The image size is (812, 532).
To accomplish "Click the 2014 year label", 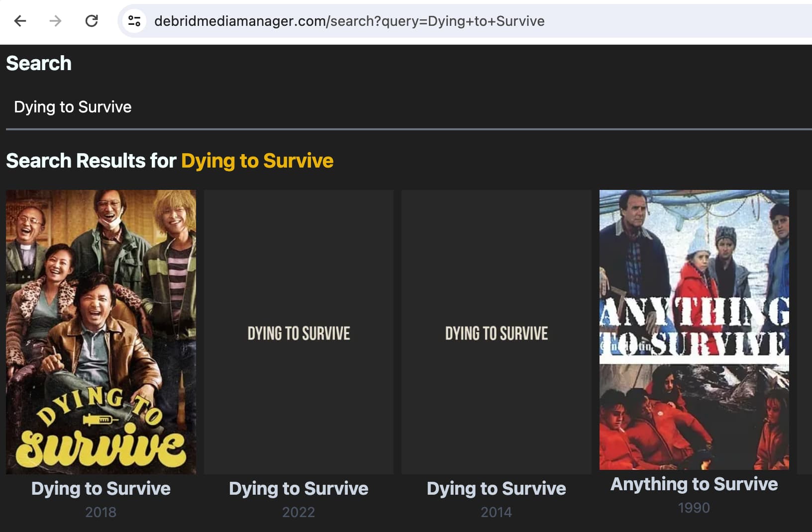I will point(496,512).
